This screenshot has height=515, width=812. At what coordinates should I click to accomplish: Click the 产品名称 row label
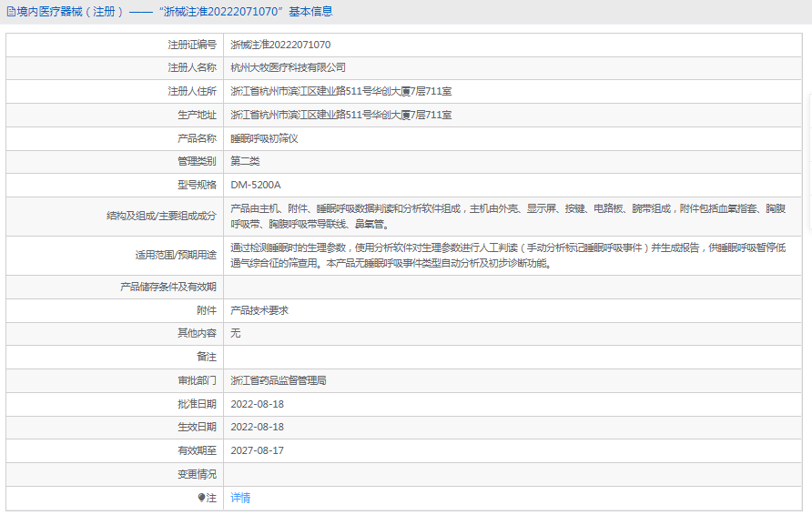pos(197,138)
